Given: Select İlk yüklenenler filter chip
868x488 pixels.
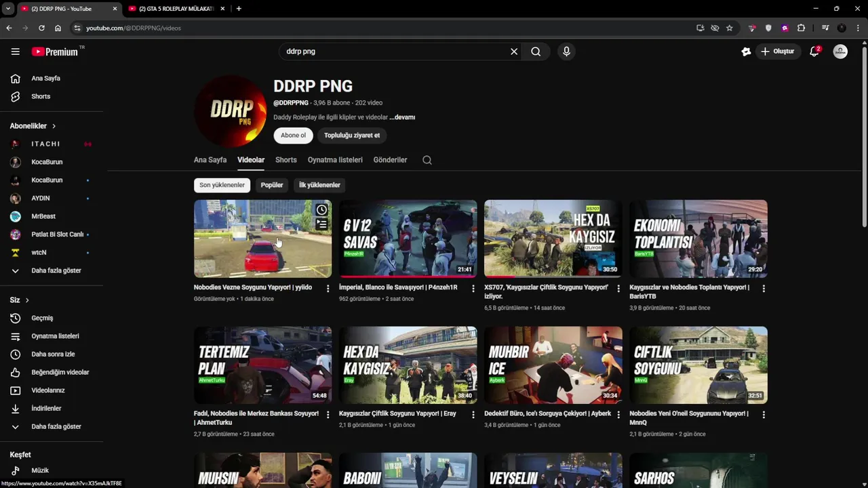Looking at the screenshot, I should point(319,185).
